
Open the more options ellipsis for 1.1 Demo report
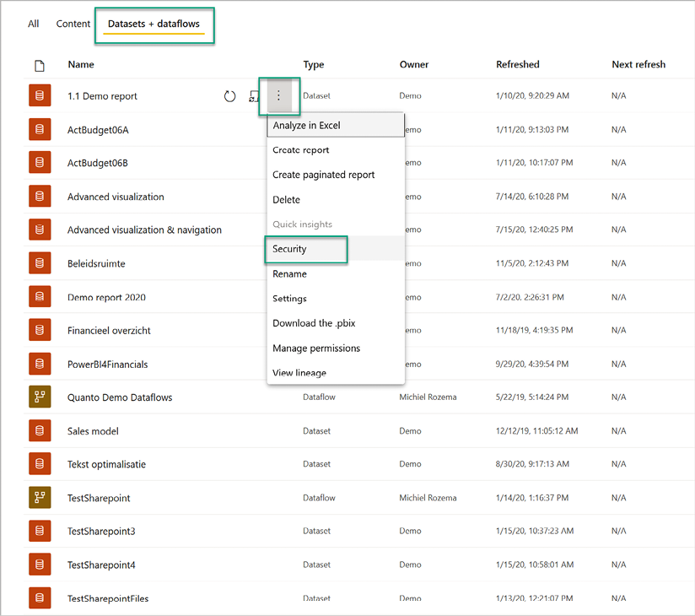pos(278,95)
